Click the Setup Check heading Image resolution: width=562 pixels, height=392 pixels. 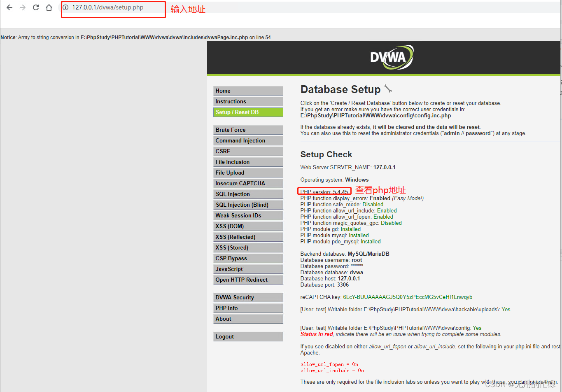[326, 154]
